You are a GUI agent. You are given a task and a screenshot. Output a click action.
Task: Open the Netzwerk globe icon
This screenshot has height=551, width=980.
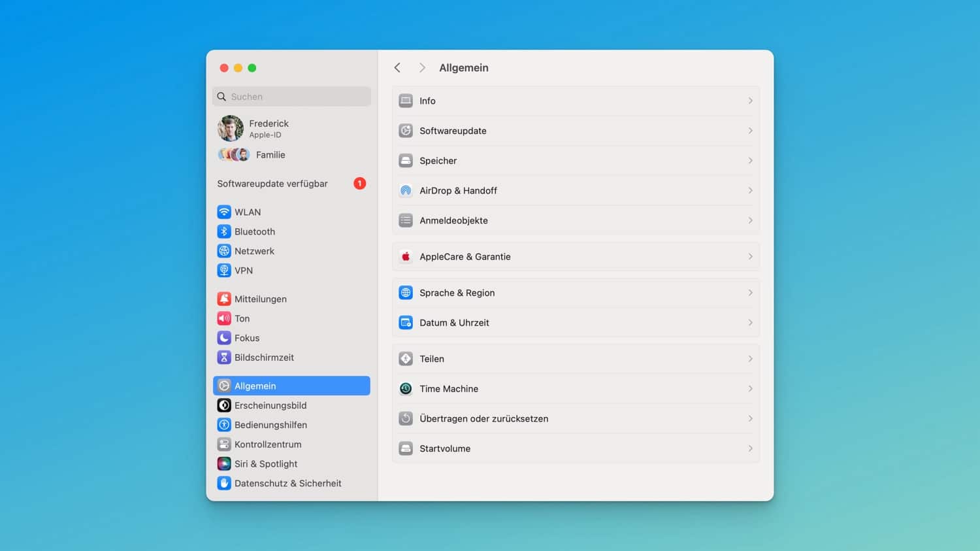click(224, 251)
